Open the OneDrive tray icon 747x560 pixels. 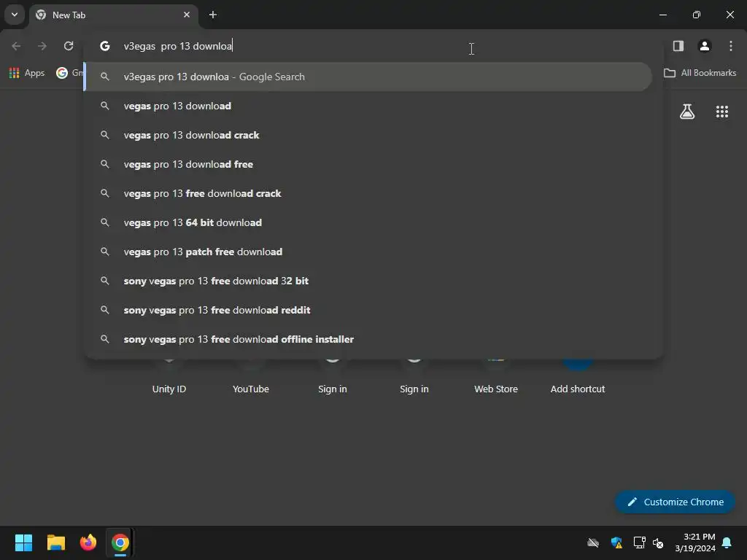[x=593, y=542]
